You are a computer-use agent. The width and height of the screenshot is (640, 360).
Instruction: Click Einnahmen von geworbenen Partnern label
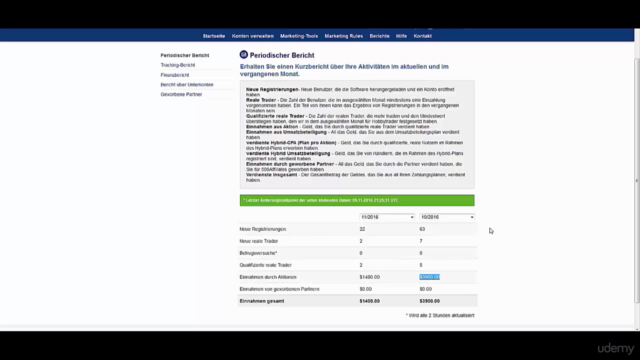tap(279, 289)
